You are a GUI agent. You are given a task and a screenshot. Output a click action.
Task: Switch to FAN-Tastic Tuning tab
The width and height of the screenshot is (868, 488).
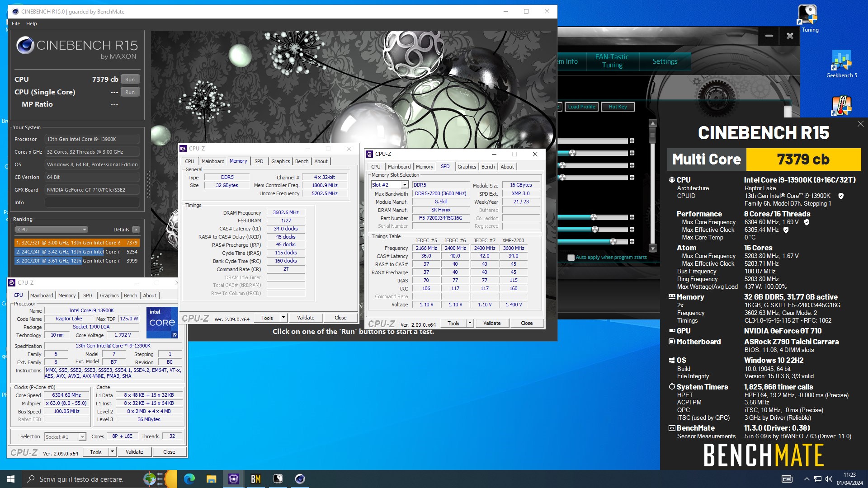pyautogui.click(x=612, y=61)
